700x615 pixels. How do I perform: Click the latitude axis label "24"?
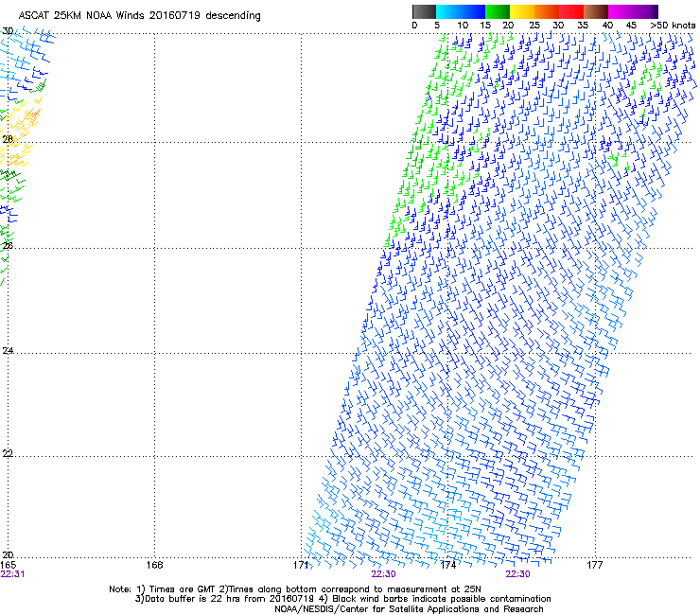pyautogui.click(x=8, y=351)
